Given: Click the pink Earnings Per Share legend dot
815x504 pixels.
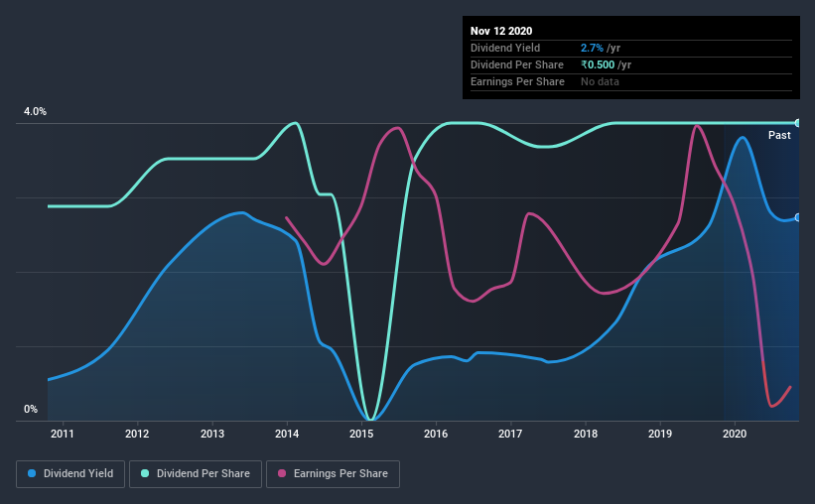Looking at the screenshot, I should click(x=282, y=473).
